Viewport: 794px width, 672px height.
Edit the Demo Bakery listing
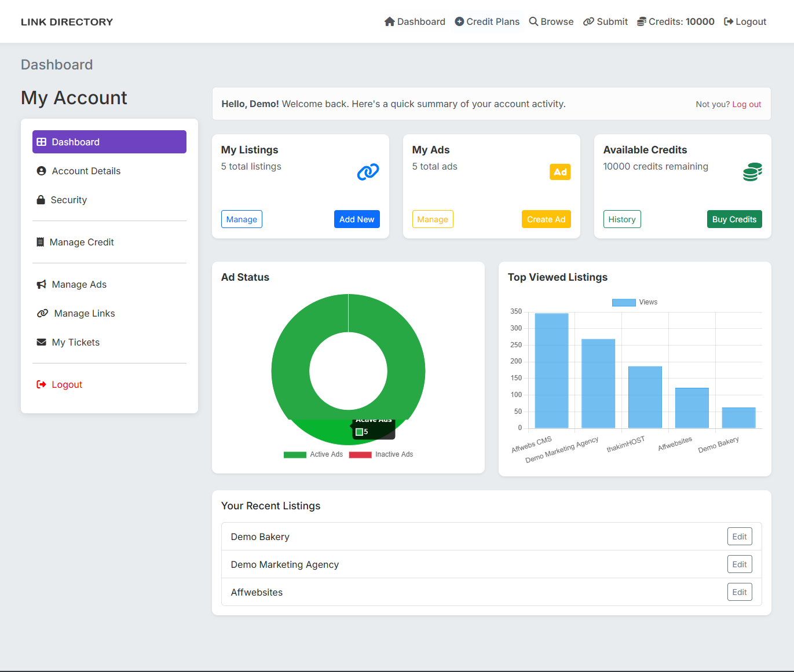pyautogui.click(x=740, y=537)
